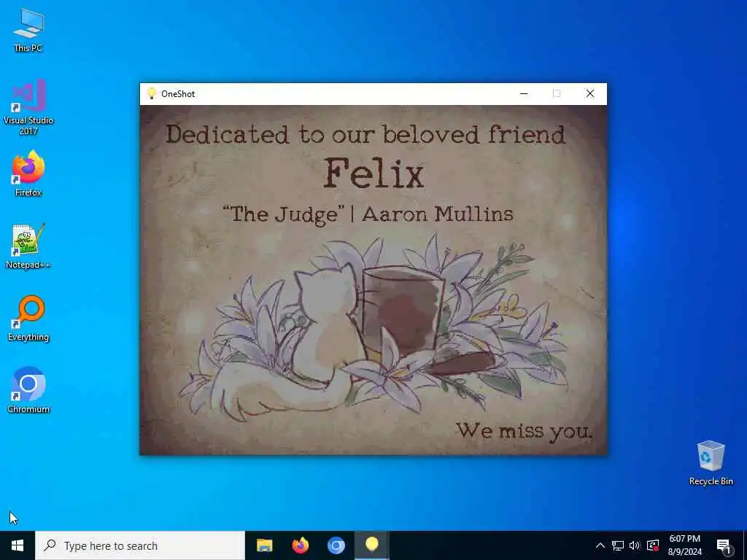
Task: Open the notification Action Center
Action: point(724,545)
